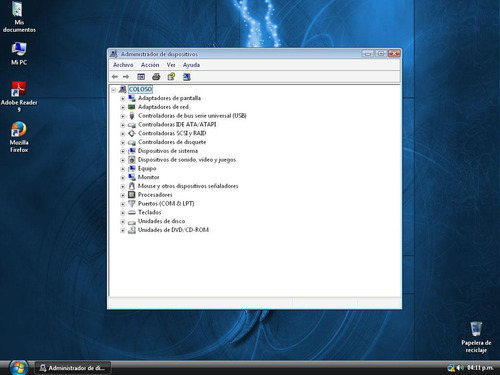Click the Controladores de disquete icon
The image size is (500, 375).
[x=132, y=142]
